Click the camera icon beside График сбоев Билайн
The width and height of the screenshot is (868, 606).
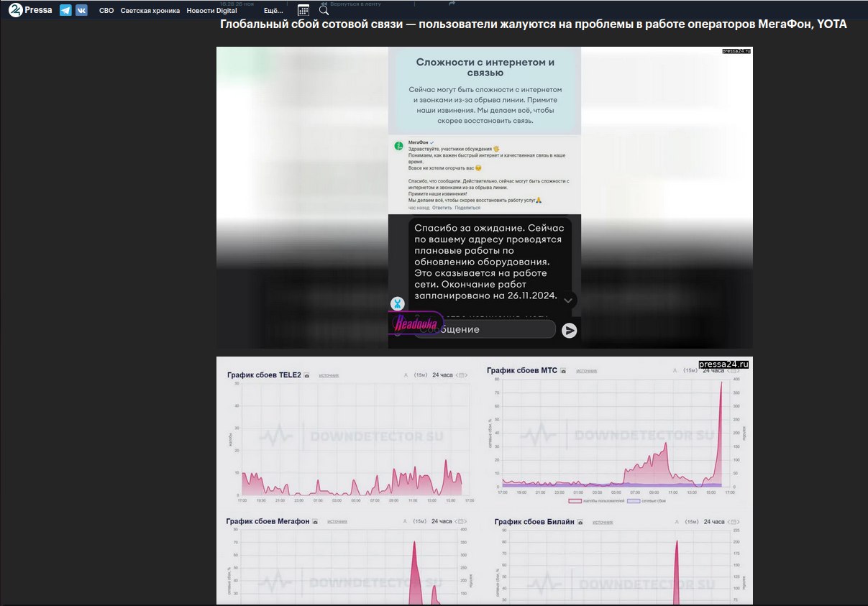point(580,522)
